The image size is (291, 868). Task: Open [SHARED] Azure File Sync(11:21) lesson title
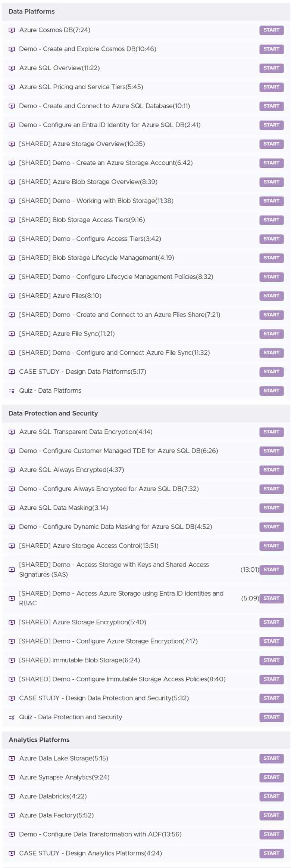click(x=67, y=334)
